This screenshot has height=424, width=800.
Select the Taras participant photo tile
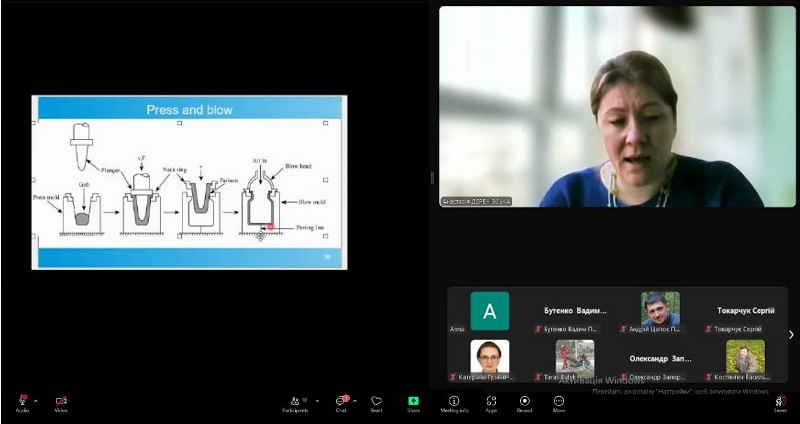[575, 359]
